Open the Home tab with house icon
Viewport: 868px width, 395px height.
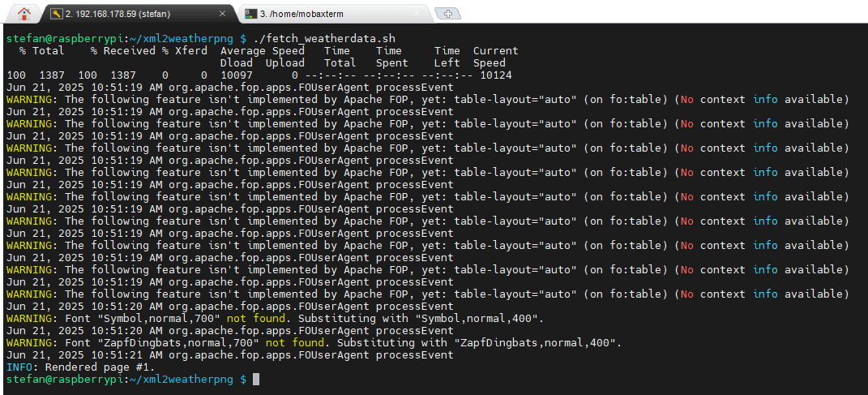pyautogui.click(x=24, y=14)
